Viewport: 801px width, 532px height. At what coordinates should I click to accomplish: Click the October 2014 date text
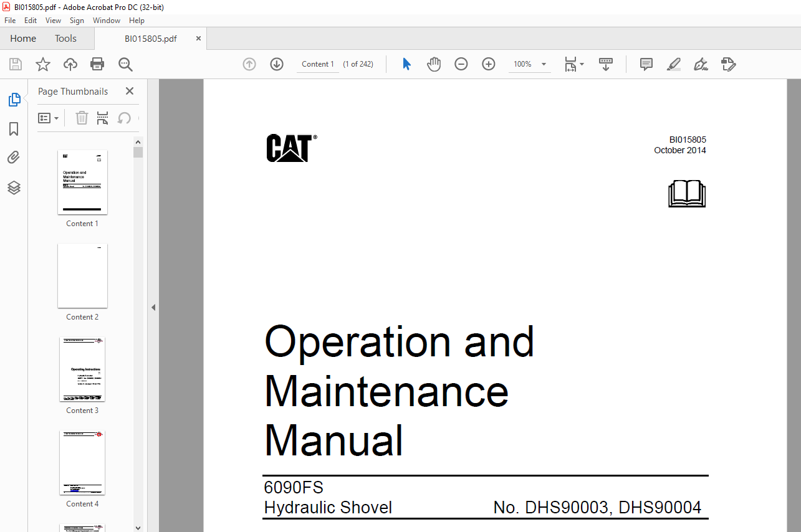click(x=680, y=150)
